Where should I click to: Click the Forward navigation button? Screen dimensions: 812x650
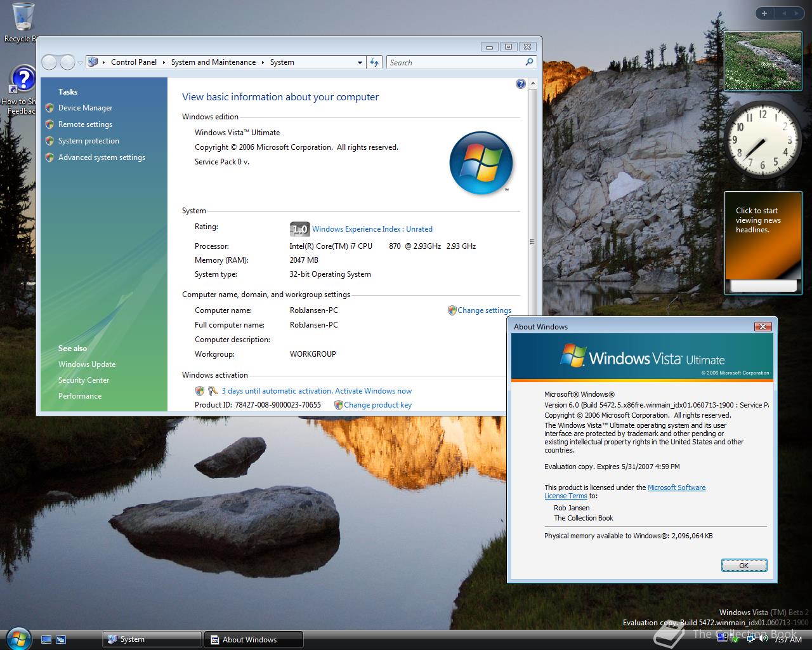point(67,62)
